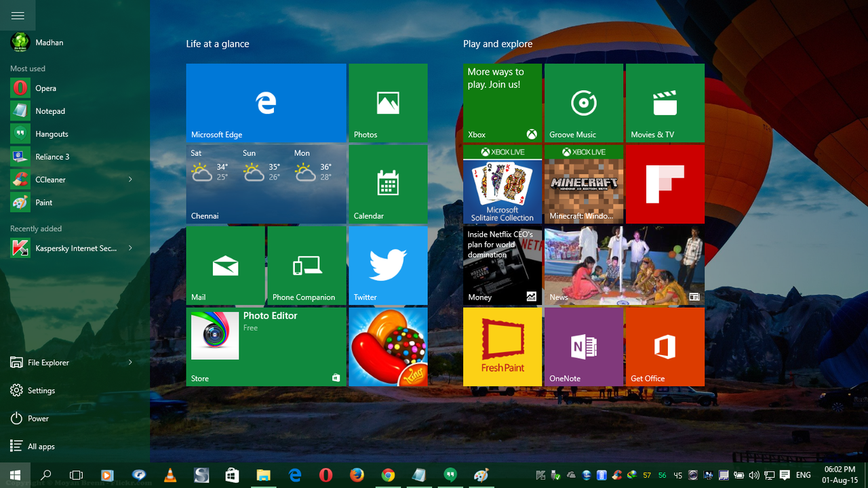868x488 pixels.
Task: Open the volume control in system tray
Action: coord(754,475)
